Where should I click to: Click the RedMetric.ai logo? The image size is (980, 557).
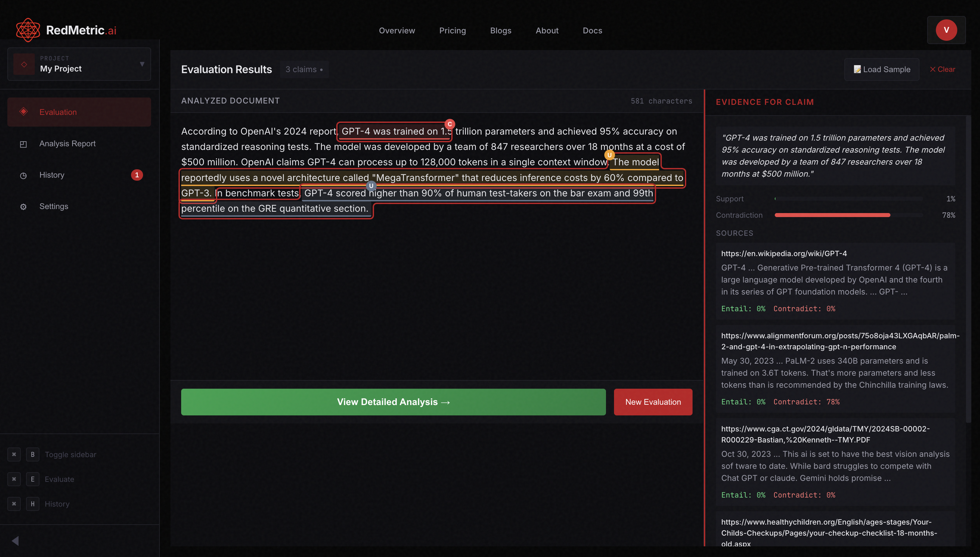click(x=65, y=29)
